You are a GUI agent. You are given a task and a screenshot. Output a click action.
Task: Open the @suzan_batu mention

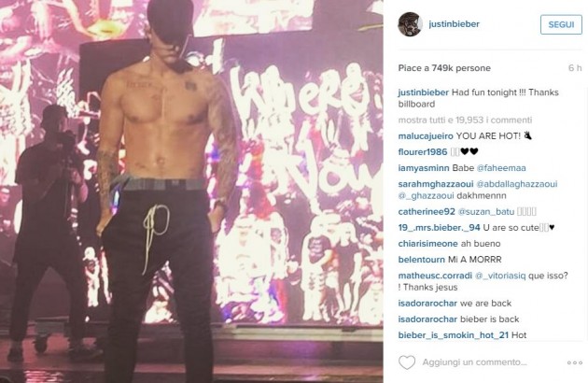pos(486,212)
